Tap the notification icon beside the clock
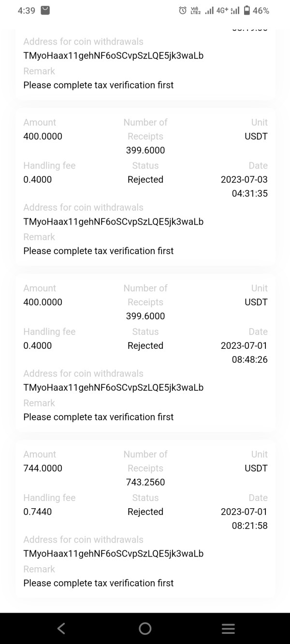290x644 pixels. click(x=45, y=10)
